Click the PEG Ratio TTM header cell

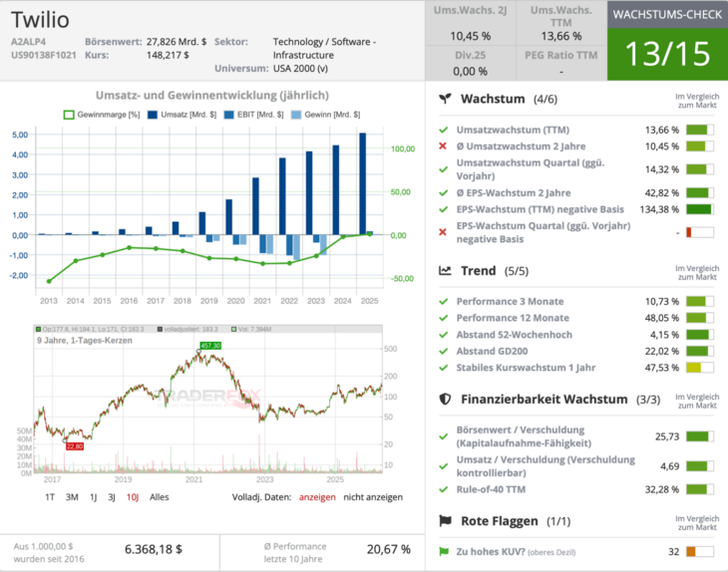[560, 55]
